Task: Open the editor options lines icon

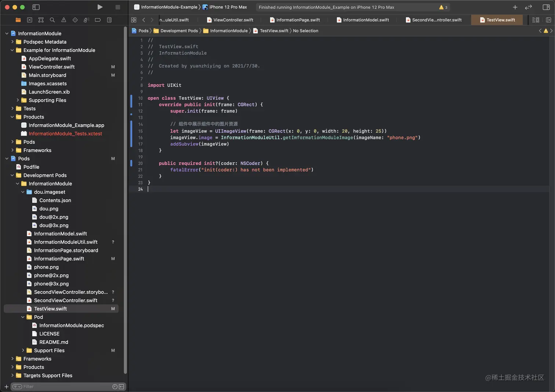Action: (x=536, y=20)
